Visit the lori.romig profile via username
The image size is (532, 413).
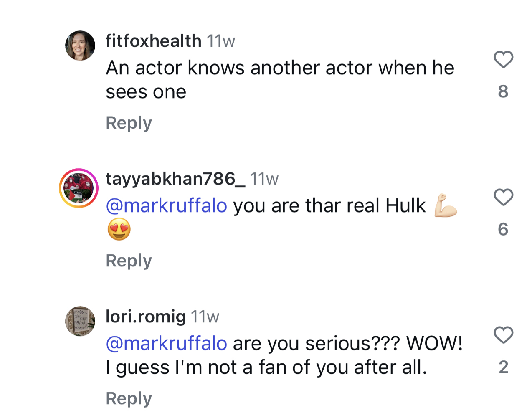click(145, 317)
